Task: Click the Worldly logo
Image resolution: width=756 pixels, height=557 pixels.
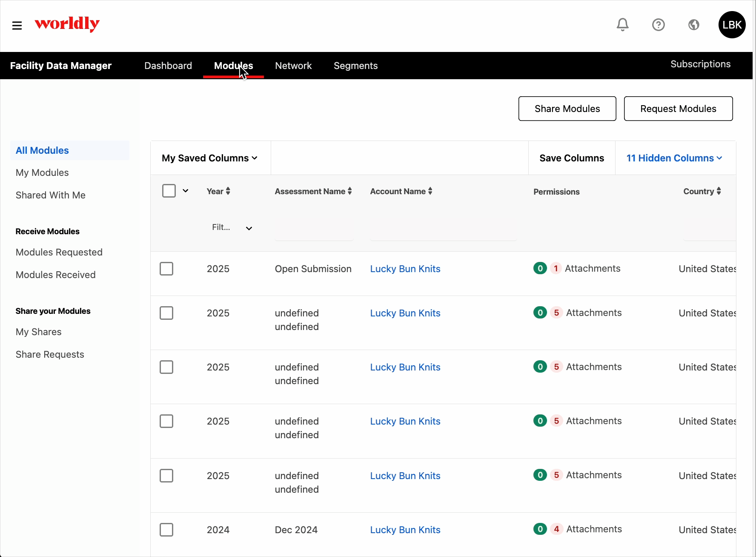Action: (x=67, y=24)
